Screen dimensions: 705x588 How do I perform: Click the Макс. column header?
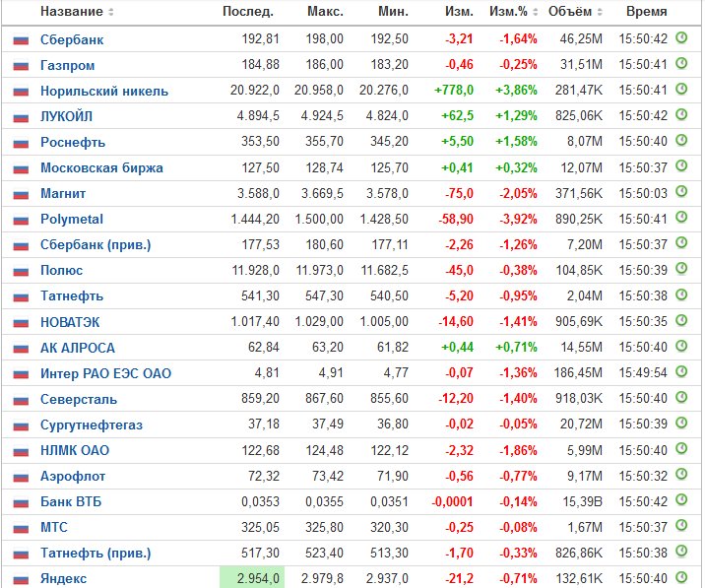[326, 11]
